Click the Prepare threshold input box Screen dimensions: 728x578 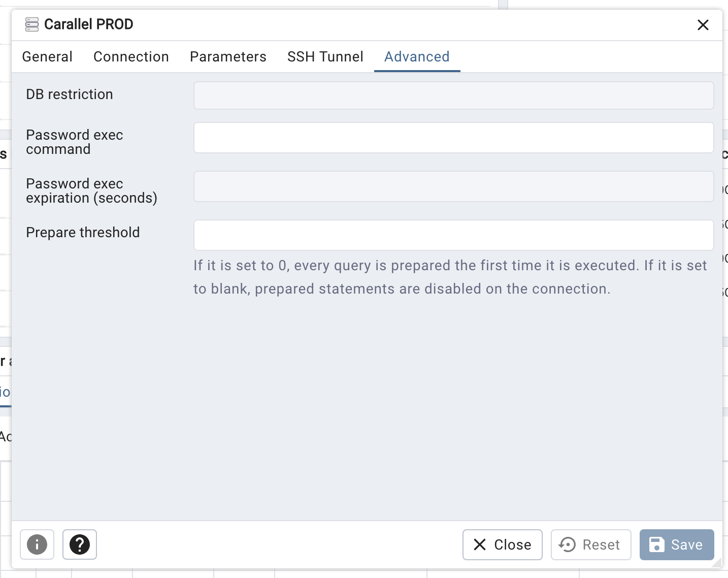click(x=453, y=235)
